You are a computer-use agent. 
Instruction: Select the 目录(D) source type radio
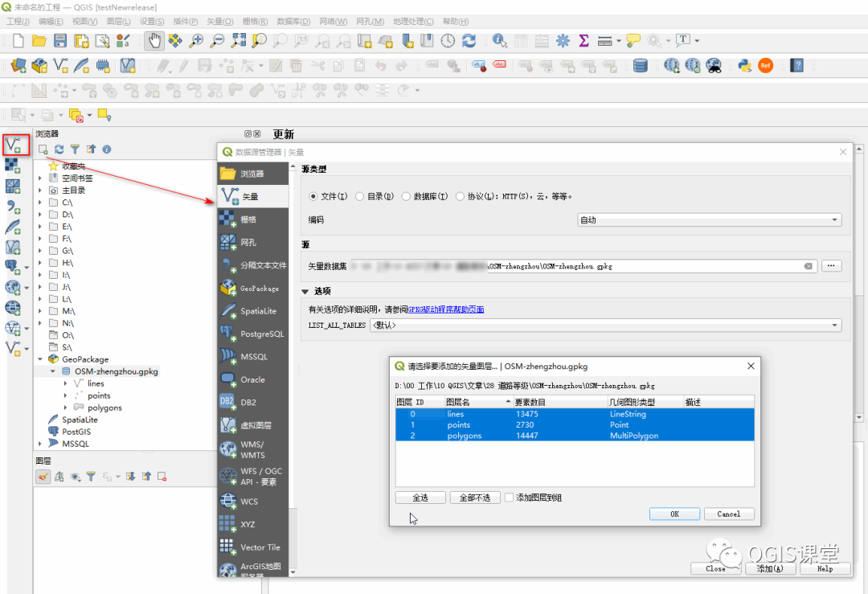click(x=360, y=196)
